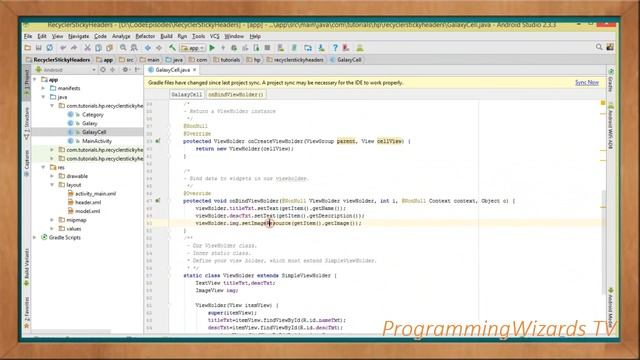The image size is (640, 360).
Task: Toggle the Favorites side tab
Action: (27, 312)
